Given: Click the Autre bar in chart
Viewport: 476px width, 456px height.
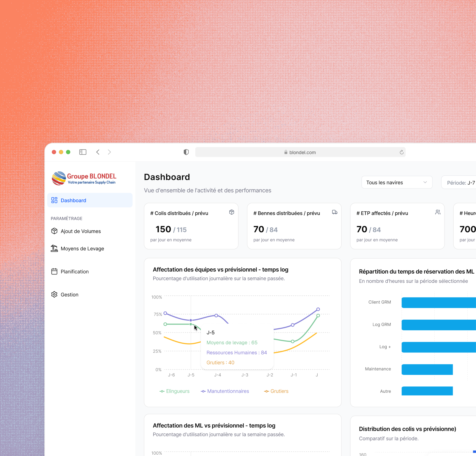Looking at the screenshot, I should [427, 391].
